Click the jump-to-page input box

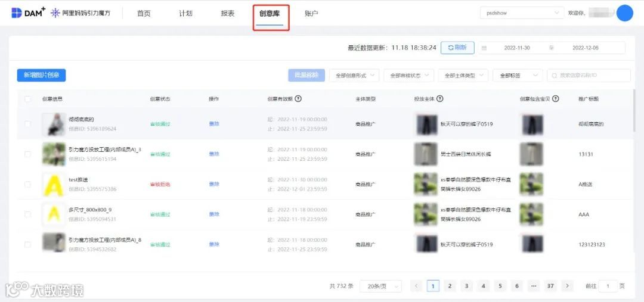tap(608, 286)
